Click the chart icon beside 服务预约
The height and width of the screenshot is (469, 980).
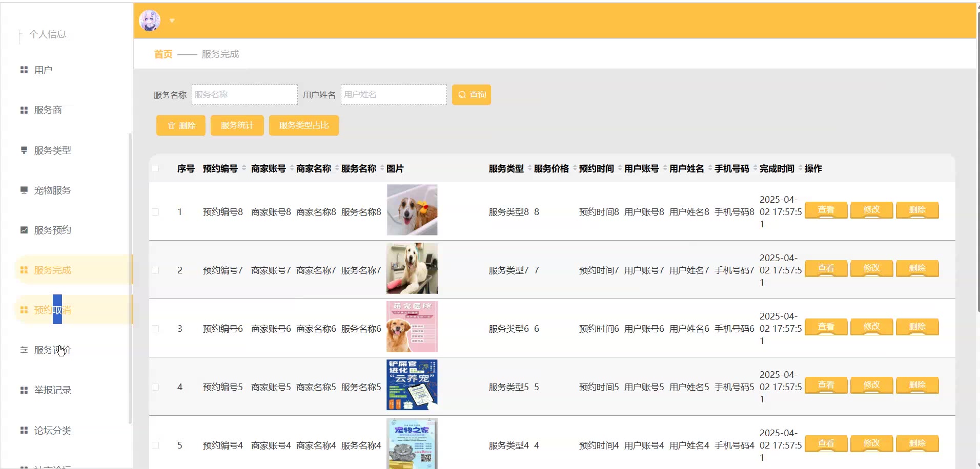[x=24, y=230]
